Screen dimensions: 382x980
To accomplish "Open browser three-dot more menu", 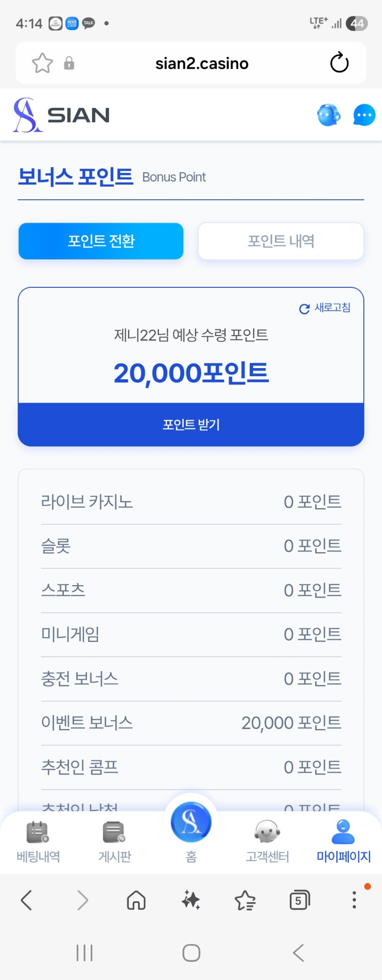I will coord(354,900).
